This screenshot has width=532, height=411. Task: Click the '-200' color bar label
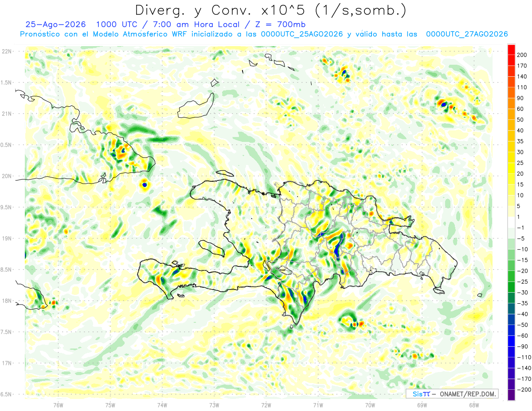click(x=524, y=390)
